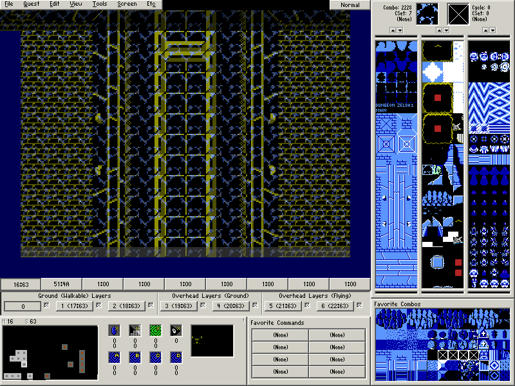Viewport: 515px width, 386px height.
Task: Select the 51:4A map tab
Action: (62, 284)
